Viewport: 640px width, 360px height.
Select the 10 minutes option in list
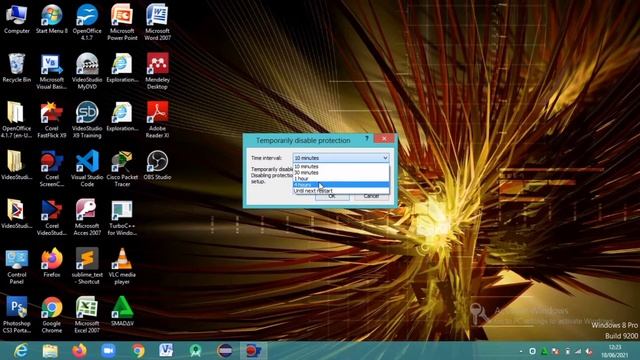click(341, 167)
